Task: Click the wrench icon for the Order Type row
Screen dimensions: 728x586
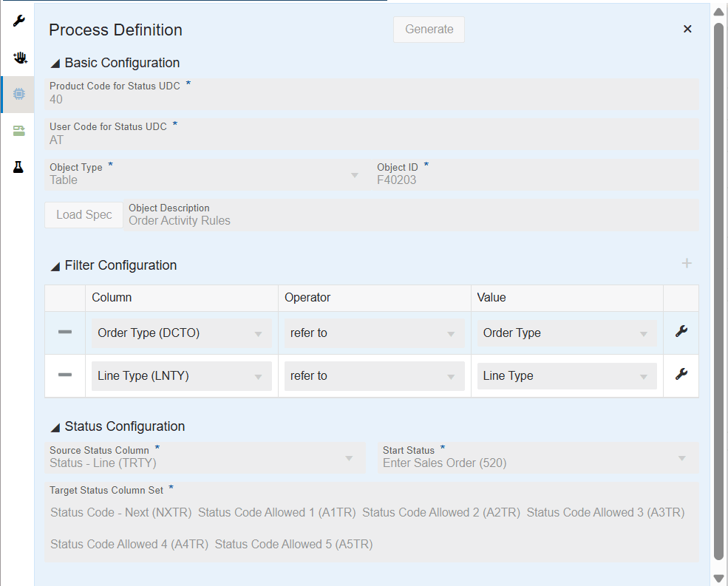Action: point(681,332)
